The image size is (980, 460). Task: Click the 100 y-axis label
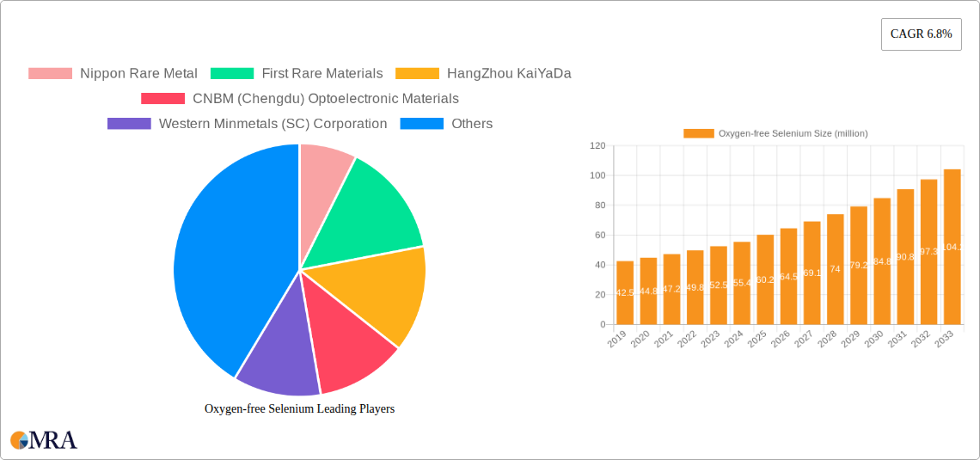pos(598,175)
